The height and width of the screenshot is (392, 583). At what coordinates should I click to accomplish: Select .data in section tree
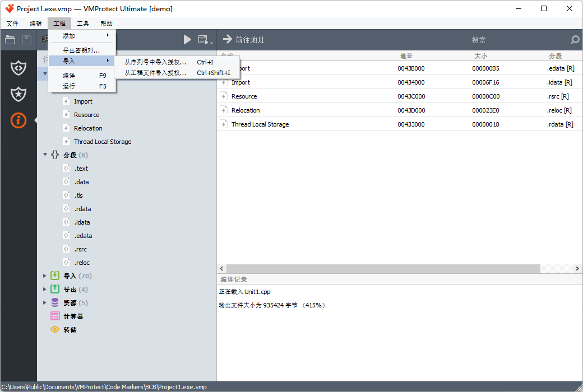81,182
